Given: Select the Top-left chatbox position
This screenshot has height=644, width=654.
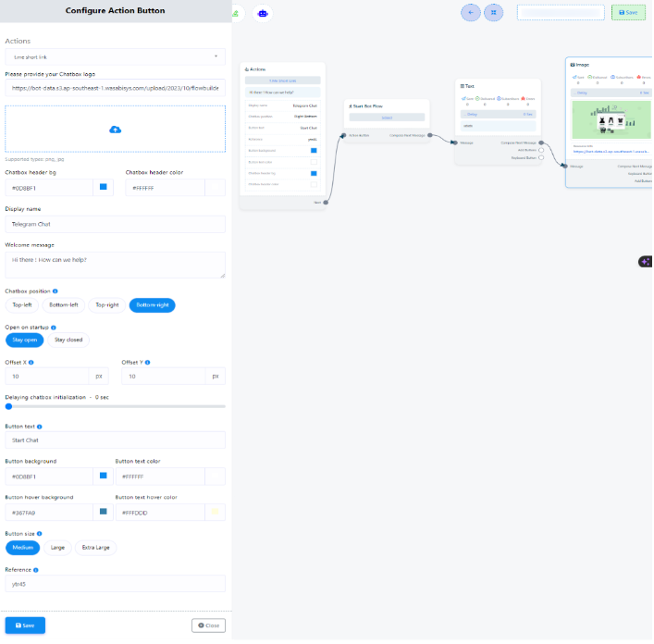Looking at the screenshot, I should click(x=22, y=304).
